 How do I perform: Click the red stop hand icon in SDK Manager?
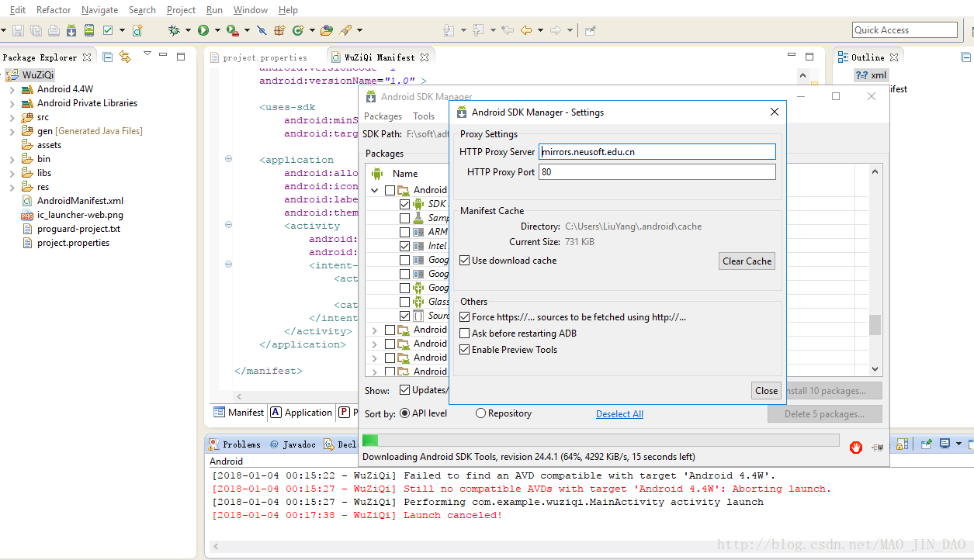[x=856, y=447]
